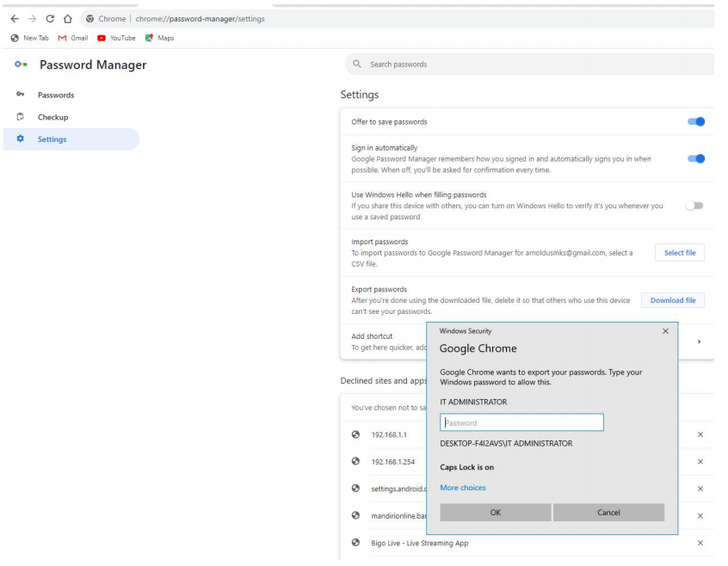Click the globe icon beside settings.android
This screenshot has width=728, height=566.
coord(355,488)
